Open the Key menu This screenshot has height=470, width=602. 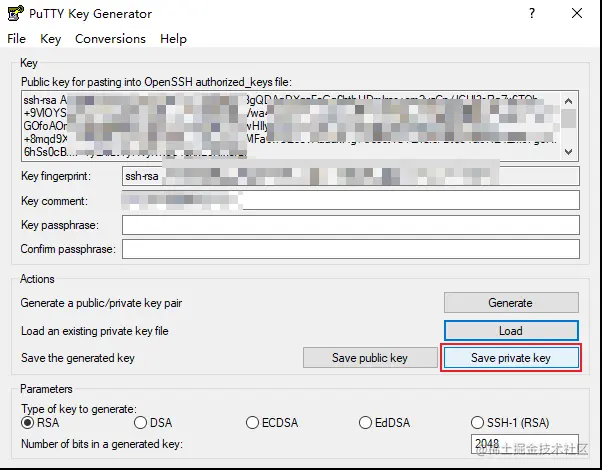coord(50,39)
